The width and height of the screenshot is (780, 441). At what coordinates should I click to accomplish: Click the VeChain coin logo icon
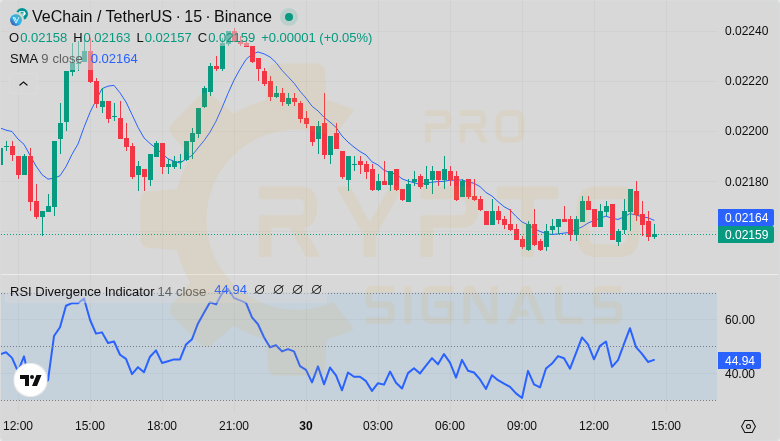click(x=19, y=17)
